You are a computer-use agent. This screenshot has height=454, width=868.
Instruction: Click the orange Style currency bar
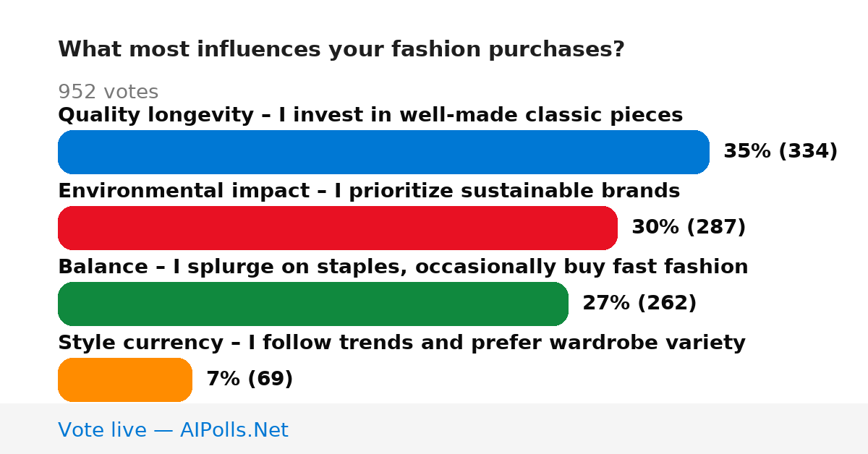pos(125,380)
